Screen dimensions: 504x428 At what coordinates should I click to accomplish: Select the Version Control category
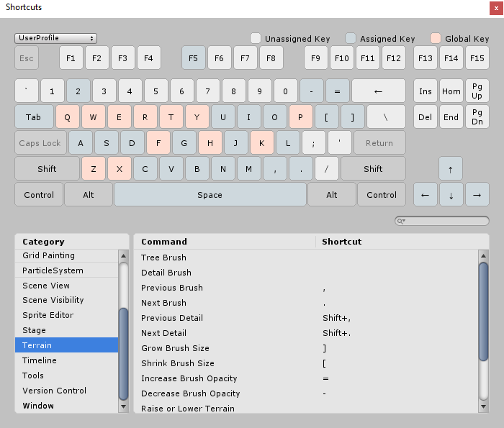coord(66,391)
